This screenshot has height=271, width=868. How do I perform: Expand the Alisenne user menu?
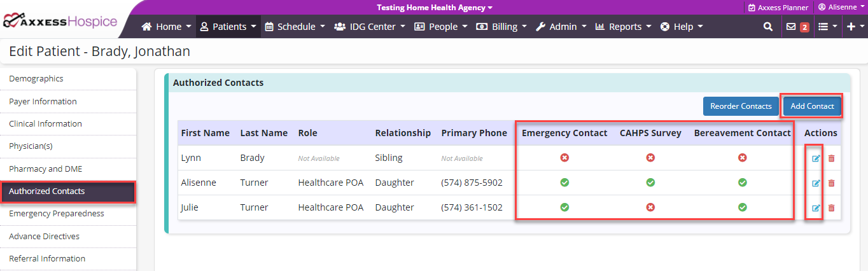(x=841, y=7)
